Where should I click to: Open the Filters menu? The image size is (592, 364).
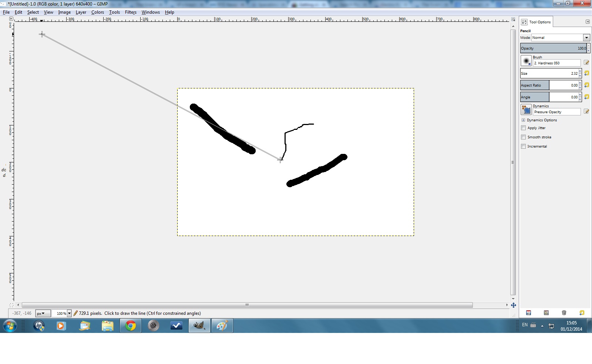(131, 12)
